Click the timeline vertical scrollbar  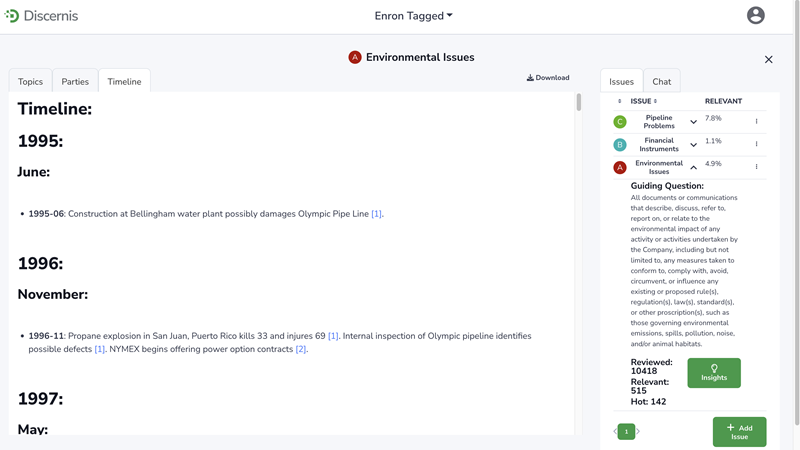(x=578, y=103)
